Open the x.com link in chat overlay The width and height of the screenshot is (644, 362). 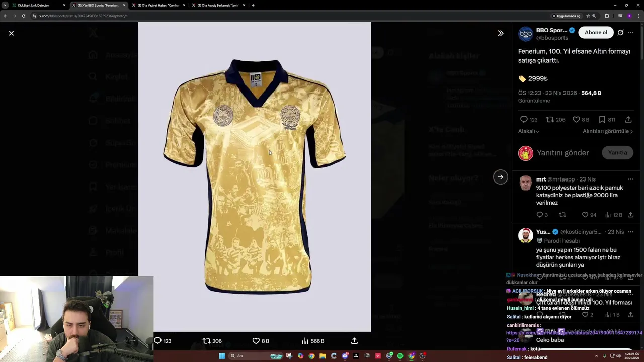pos(574,336)
